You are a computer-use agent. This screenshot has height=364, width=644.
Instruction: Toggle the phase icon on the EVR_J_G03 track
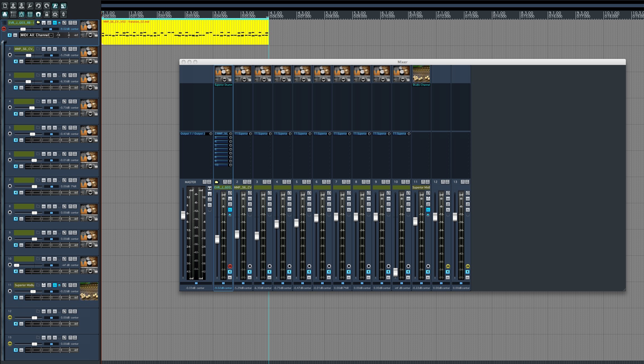coord(64,23)
